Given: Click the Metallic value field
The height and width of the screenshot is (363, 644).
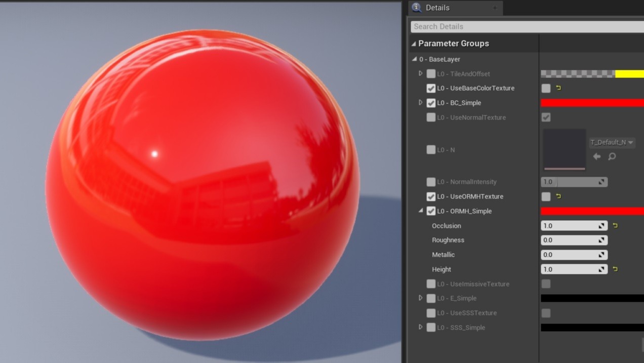Looking at the screenshot, I should [568, 255].
